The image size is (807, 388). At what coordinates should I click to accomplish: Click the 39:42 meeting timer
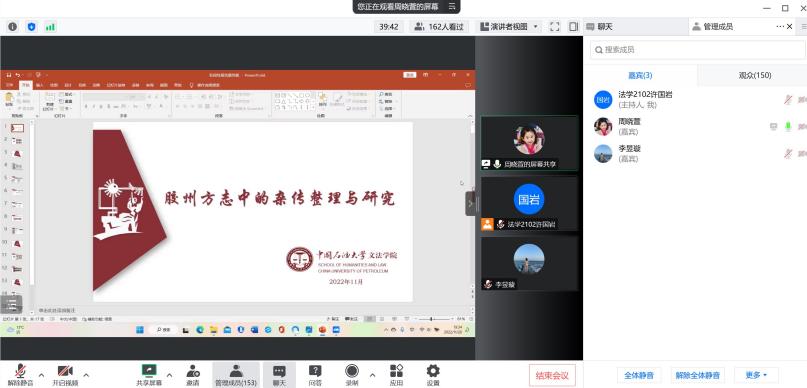coord(389,27)
